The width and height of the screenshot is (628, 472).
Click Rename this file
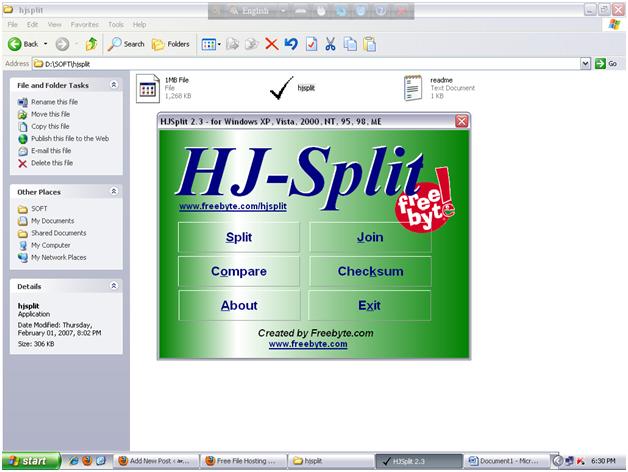pyautogui.click(x=48, y=102)
